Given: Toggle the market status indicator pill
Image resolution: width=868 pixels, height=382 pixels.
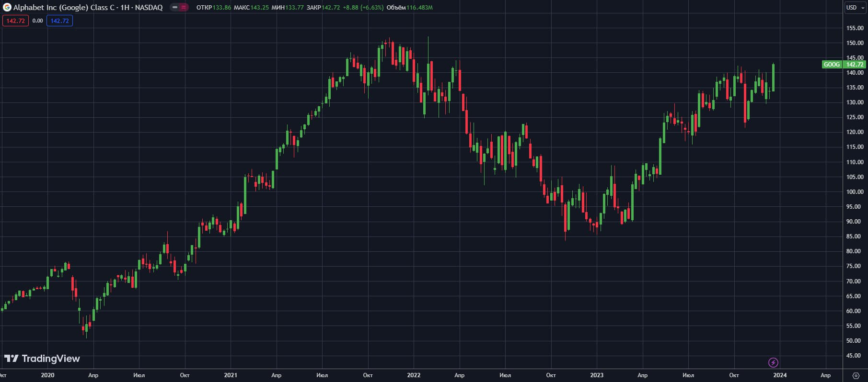Looking at the screenshot, I should click(179, 7).
